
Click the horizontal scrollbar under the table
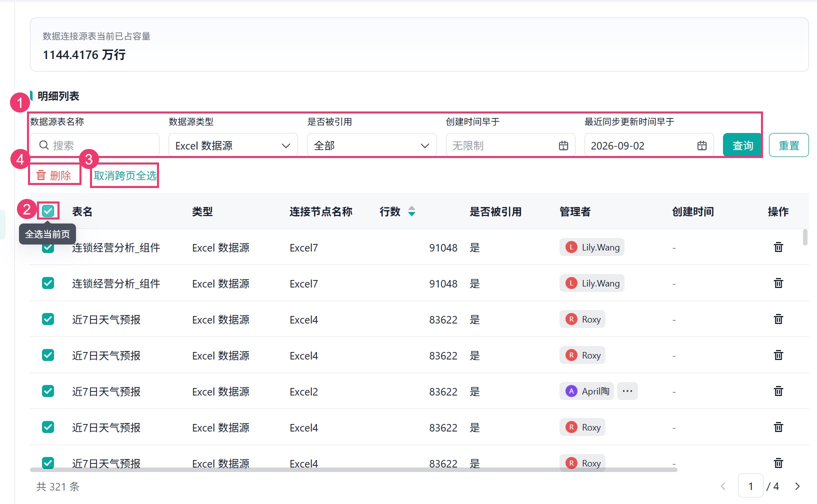click(x=353, y=469)
